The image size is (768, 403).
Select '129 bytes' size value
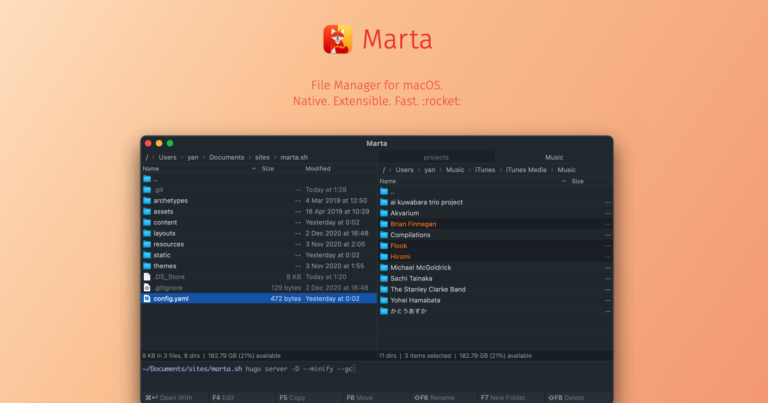coord(286,287)
